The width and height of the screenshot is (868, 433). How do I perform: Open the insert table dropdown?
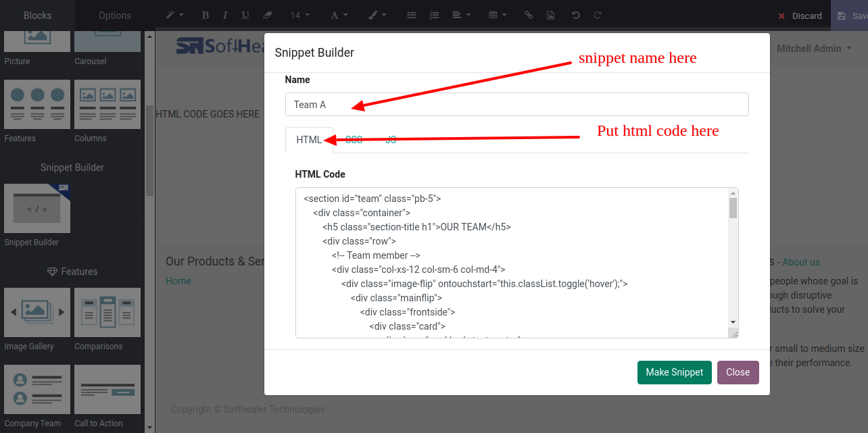pos(498,15)
